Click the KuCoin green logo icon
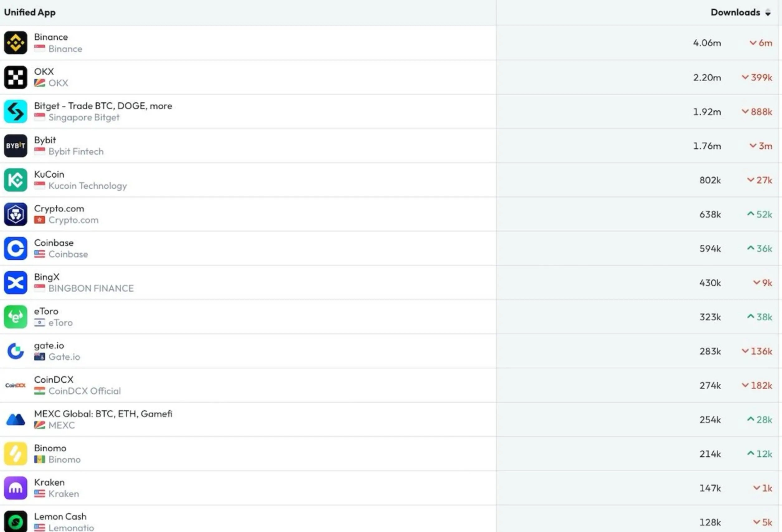The height and width of the screenshot is (532, 782). click(x=16, y=180)
